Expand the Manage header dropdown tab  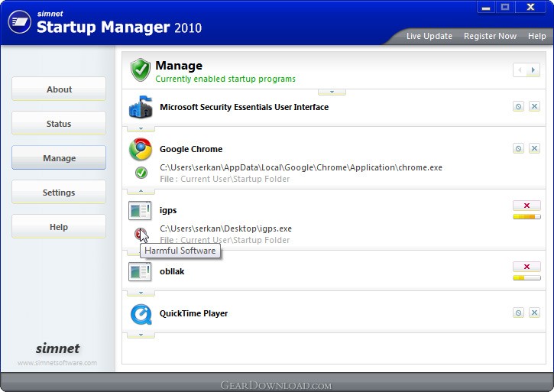(x=332, y=92)
